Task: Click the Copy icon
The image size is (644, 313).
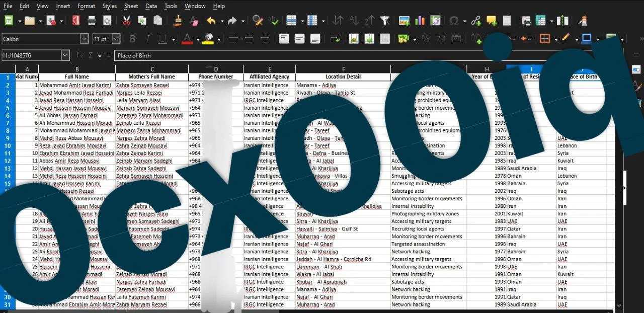Action: [x=142, y=21]
